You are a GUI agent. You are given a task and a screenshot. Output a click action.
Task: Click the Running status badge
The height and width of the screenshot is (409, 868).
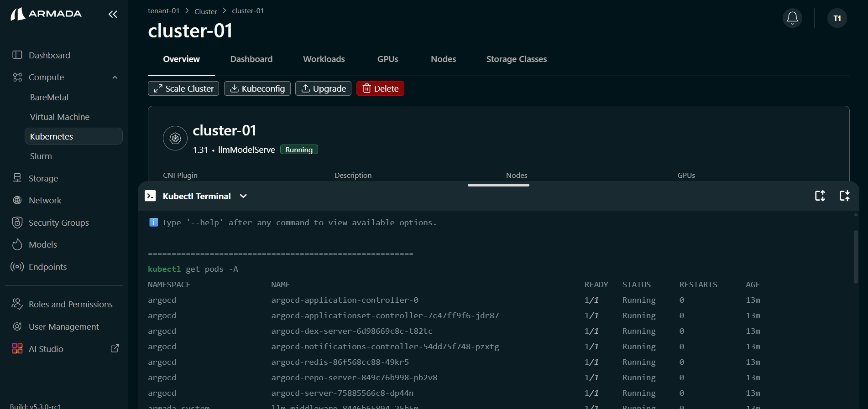(x=299, y=150)
